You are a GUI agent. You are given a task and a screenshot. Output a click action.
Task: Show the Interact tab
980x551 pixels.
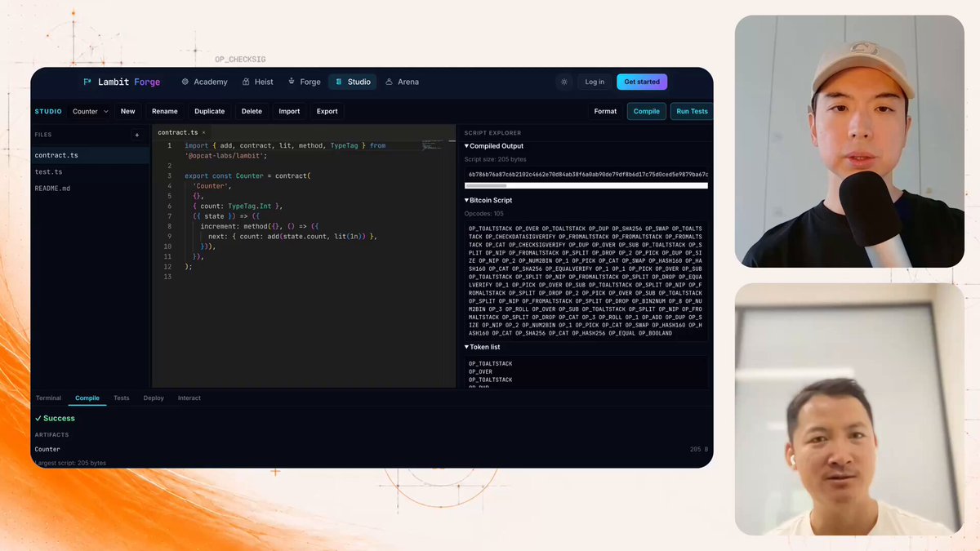(189, 398)
